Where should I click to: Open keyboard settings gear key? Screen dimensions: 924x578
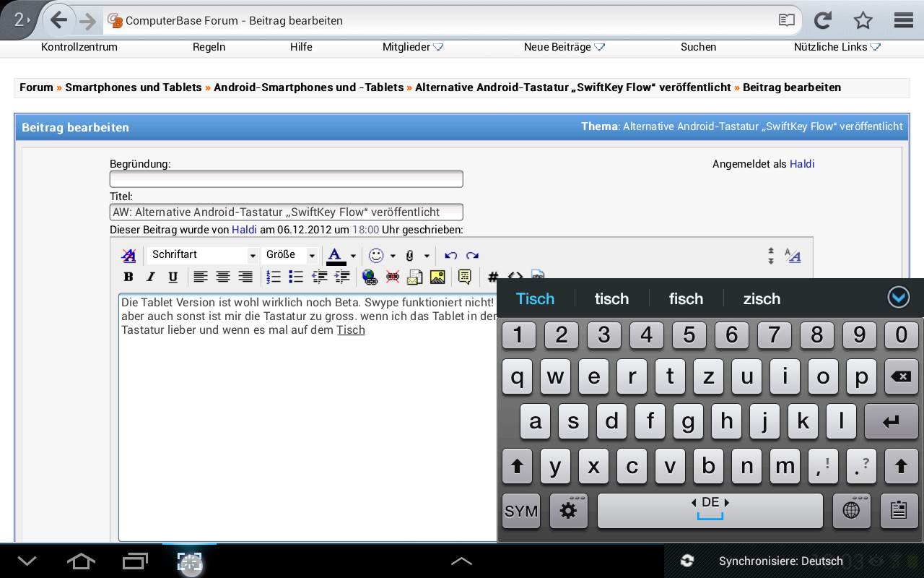[569, 511]
